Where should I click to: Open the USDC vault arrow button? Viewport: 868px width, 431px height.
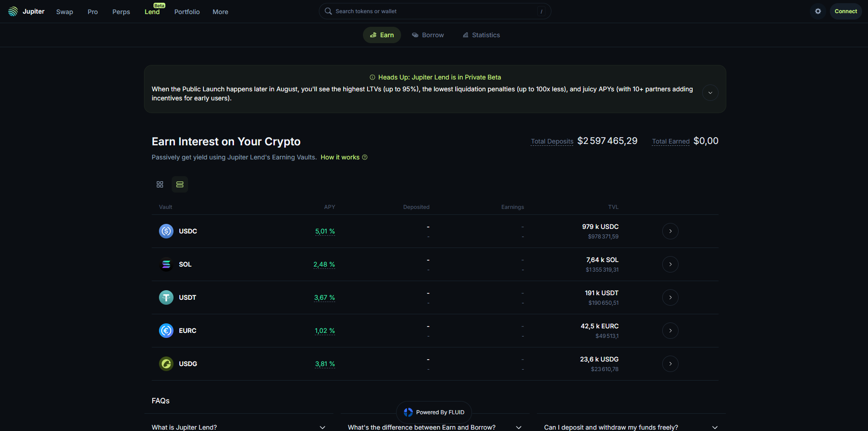[x=670, y=231]
